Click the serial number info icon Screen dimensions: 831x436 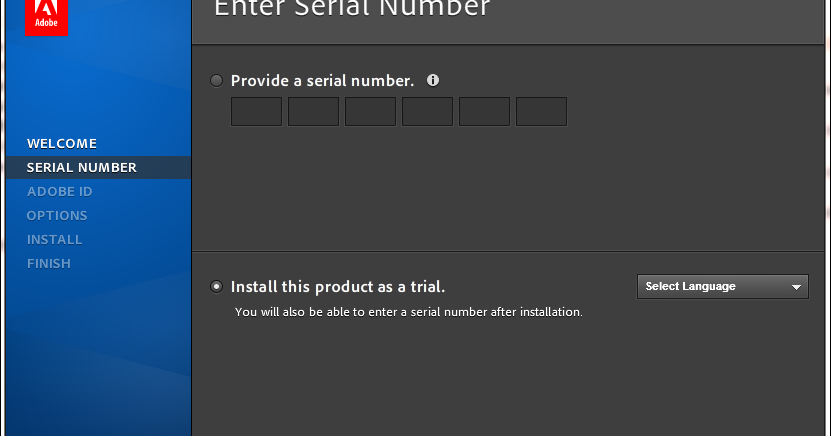click(x=433, y=80)
